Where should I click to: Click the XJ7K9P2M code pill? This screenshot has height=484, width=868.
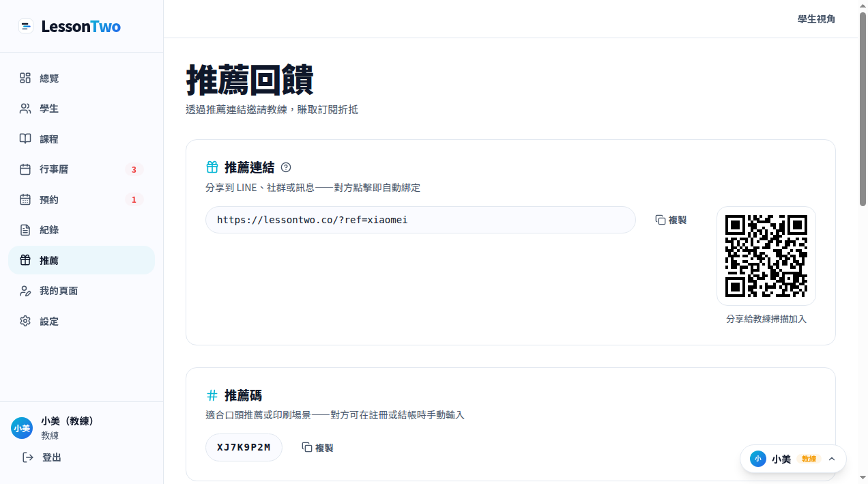point(244,447)
